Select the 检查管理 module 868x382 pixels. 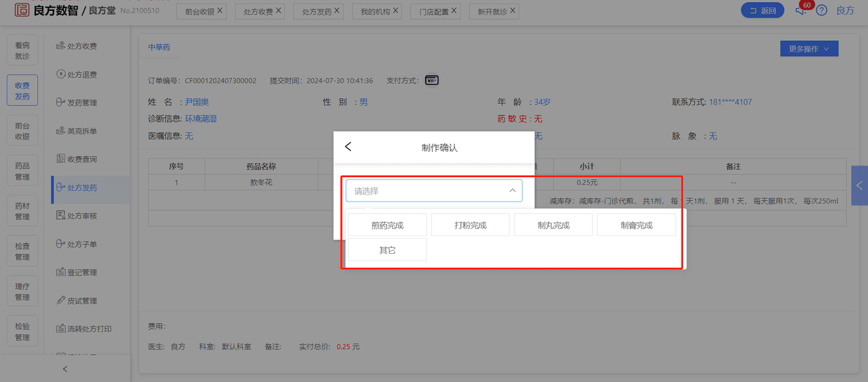click(22, 251)
